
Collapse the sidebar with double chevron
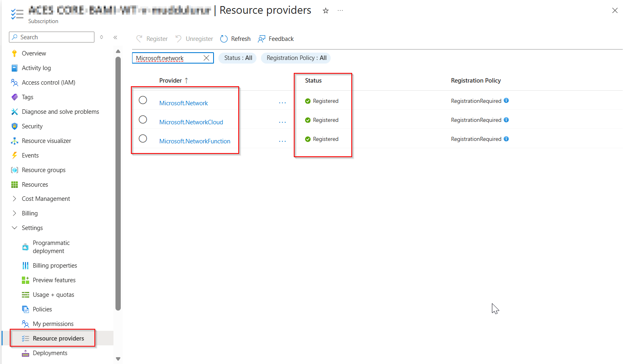(x=115, y=37)
